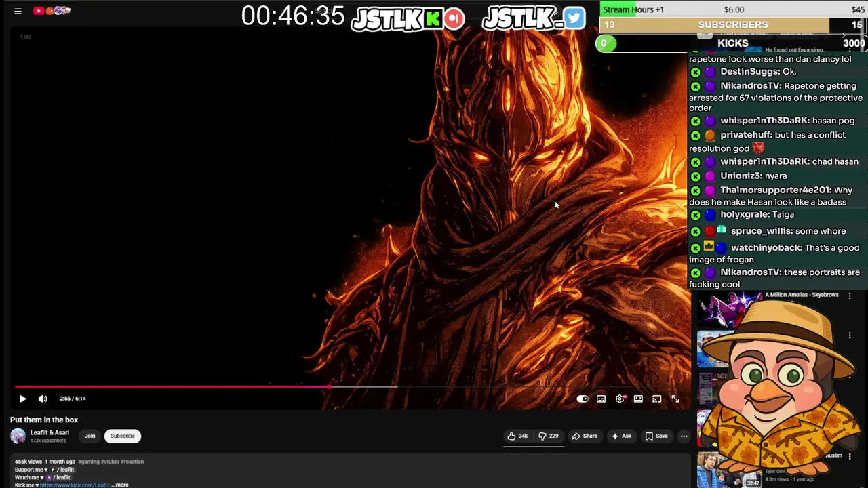Open options for second recommended video

pos(850,335)
